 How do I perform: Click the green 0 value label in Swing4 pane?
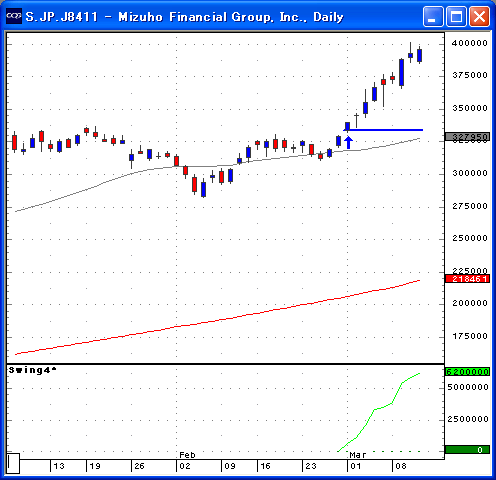coord(467,450)
